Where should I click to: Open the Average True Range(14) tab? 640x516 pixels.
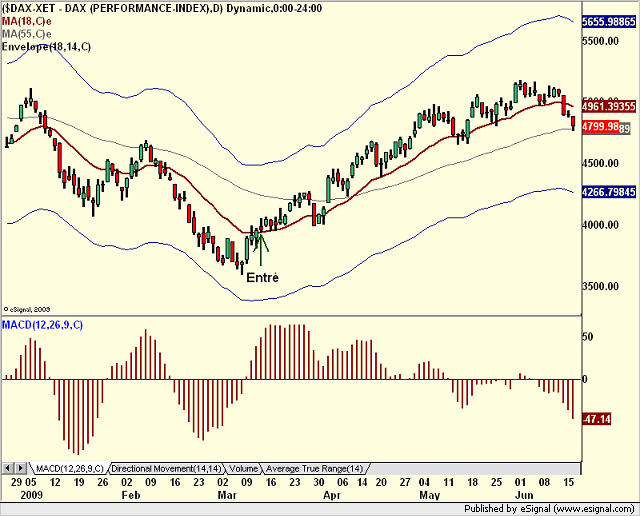tap(314, 468)
